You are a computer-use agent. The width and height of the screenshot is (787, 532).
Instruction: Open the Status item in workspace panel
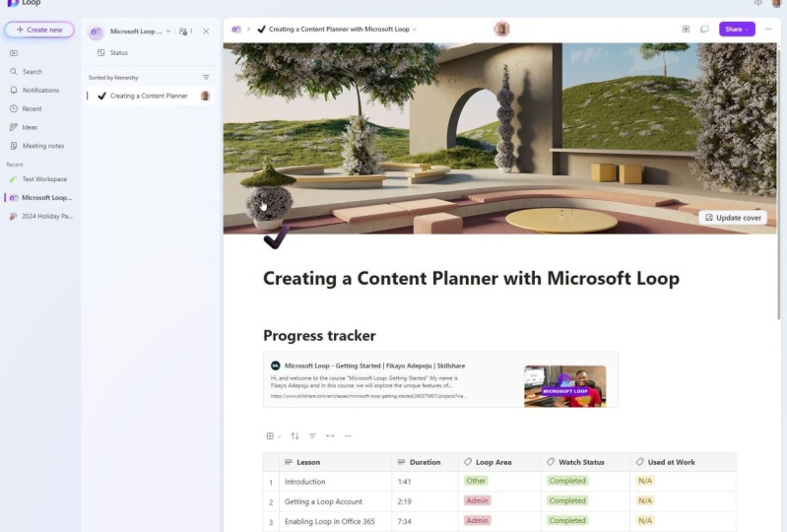[119, 52]
